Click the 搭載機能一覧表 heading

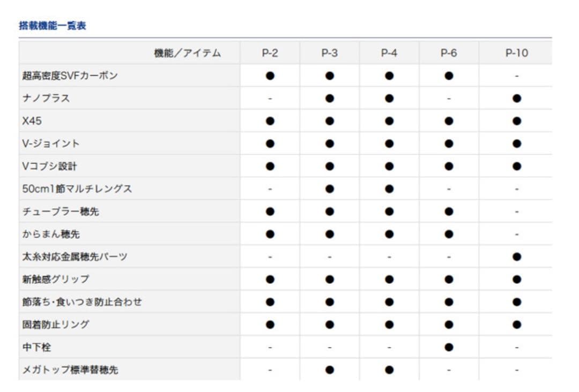point(53,26)
